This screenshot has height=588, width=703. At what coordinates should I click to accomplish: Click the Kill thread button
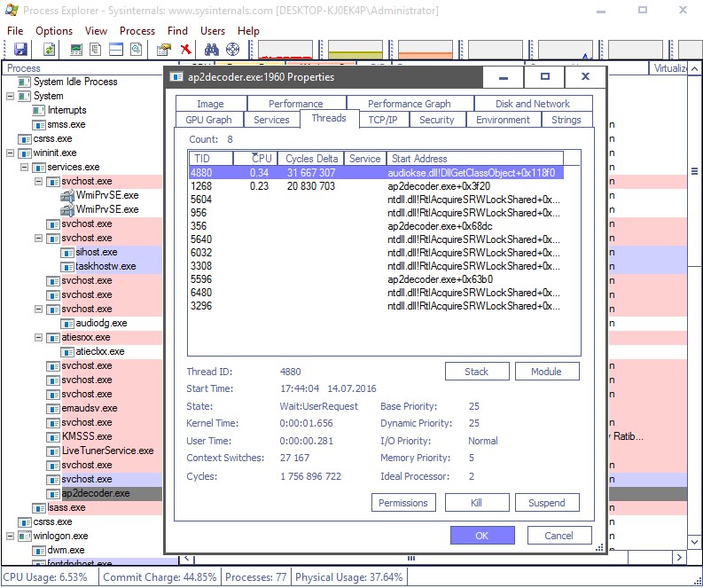477,503
